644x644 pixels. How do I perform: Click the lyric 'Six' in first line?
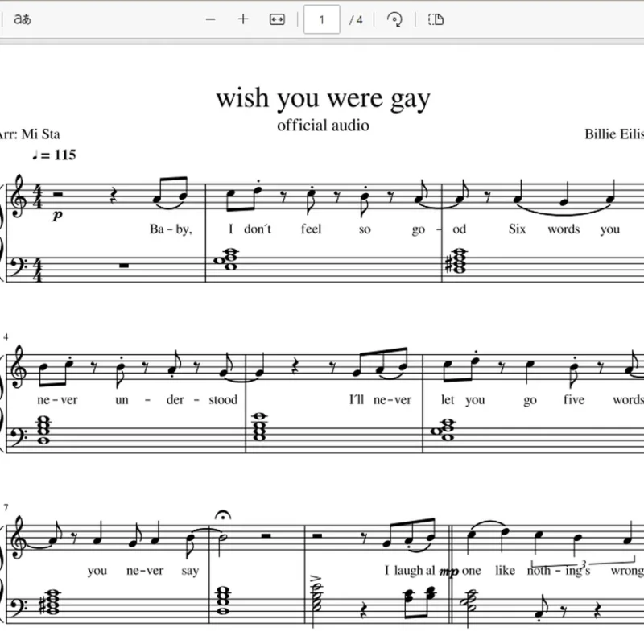(517, 229)
